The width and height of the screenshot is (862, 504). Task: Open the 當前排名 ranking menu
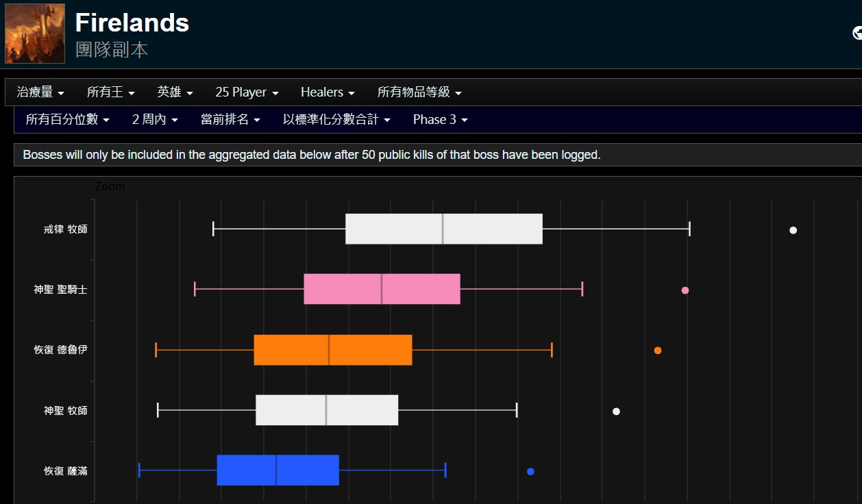tap(230, 119)
